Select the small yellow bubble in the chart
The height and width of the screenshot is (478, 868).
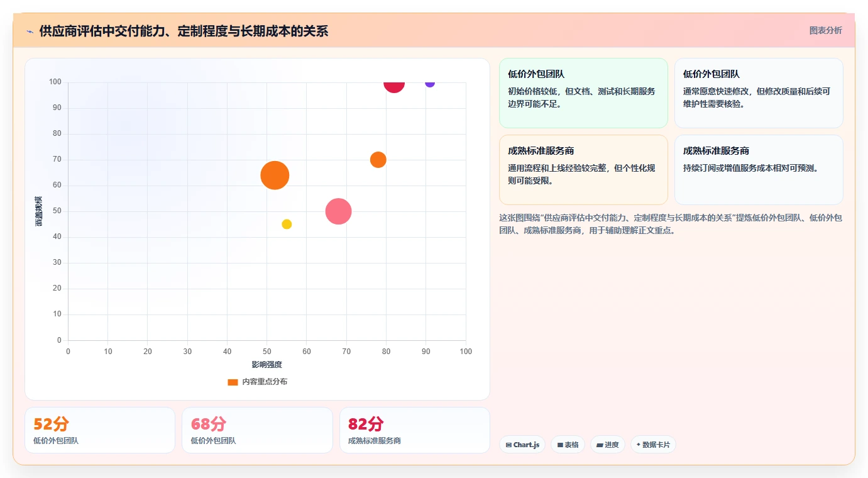[x=287, y=225]
